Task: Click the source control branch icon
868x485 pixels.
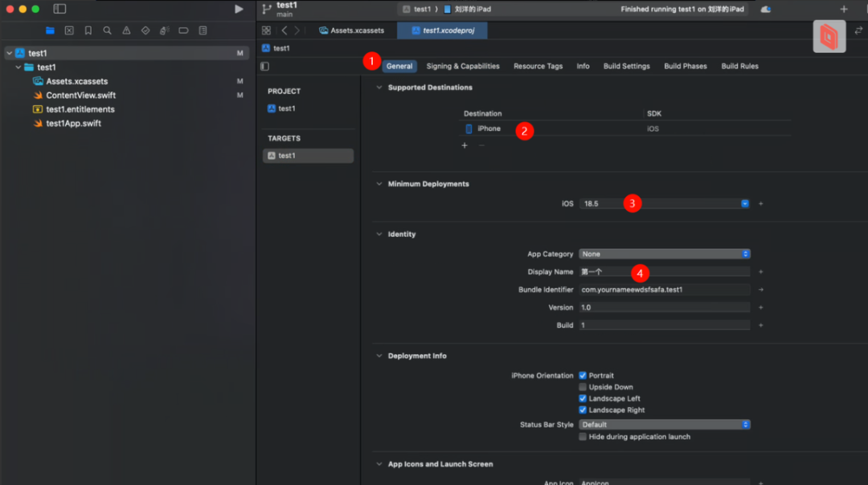Action: 267,9
